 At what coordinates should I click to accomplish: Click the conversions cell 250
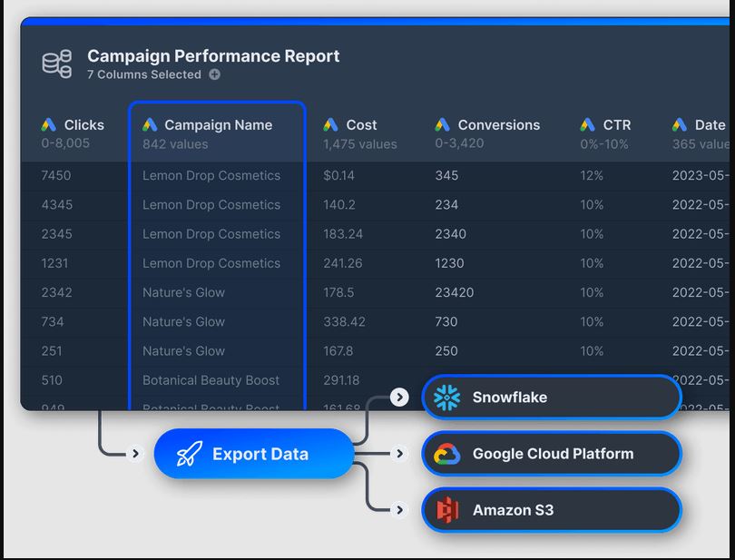446,351
